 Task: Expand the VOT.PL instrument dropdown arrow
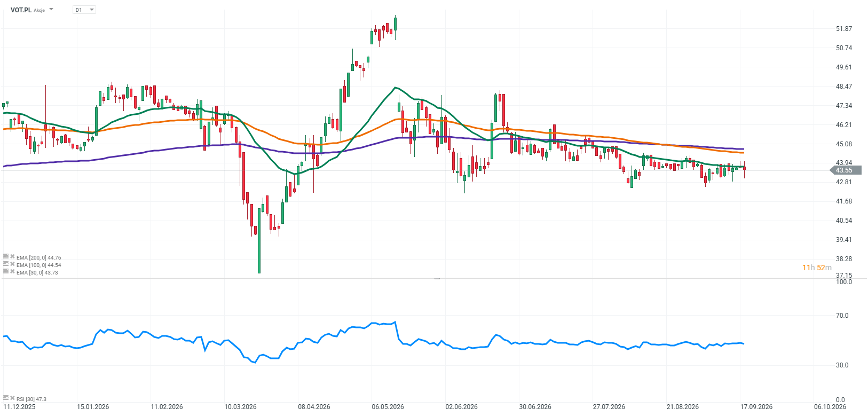(x=51, y=10)
